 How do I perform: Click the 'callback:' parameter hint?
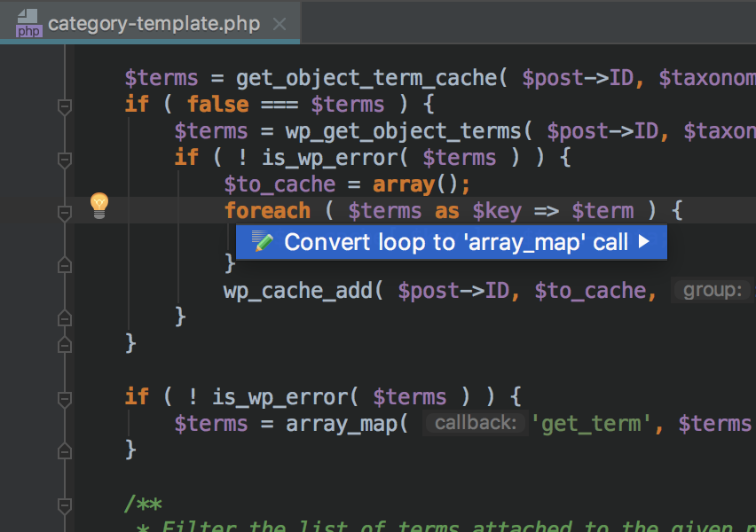point(476,423)
